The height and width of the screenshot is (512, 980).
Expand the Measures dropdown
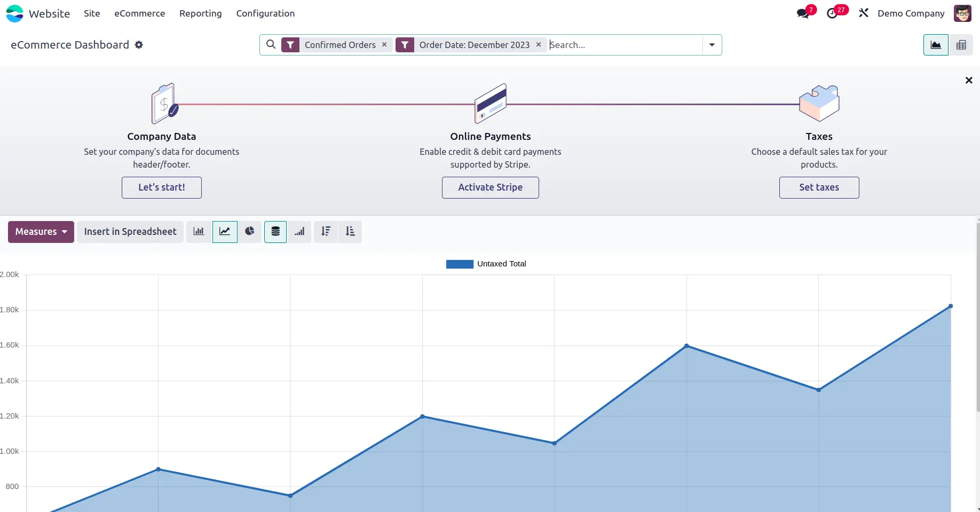coord(41,232)
